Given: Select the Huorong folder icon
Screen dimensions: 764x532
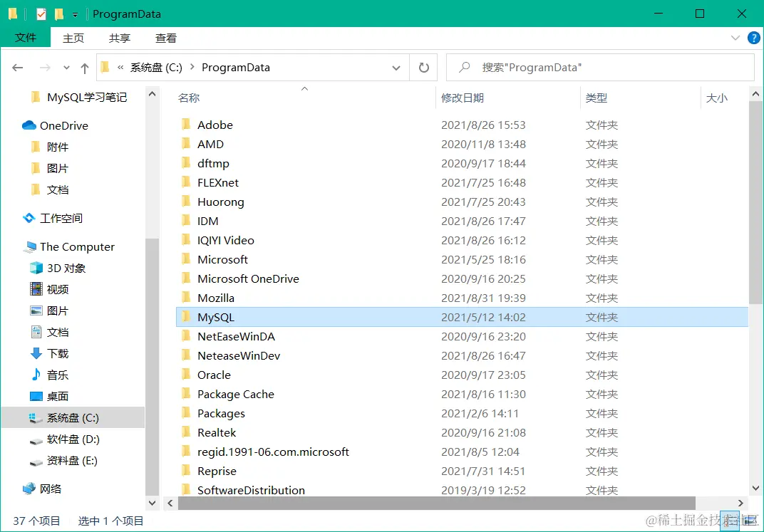Looking at the screenshot, I should point(185,201).
